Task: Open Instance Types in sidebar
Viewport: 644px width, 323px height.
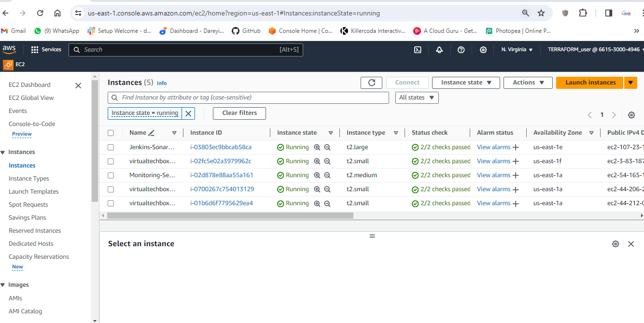Action: point(29,179)
